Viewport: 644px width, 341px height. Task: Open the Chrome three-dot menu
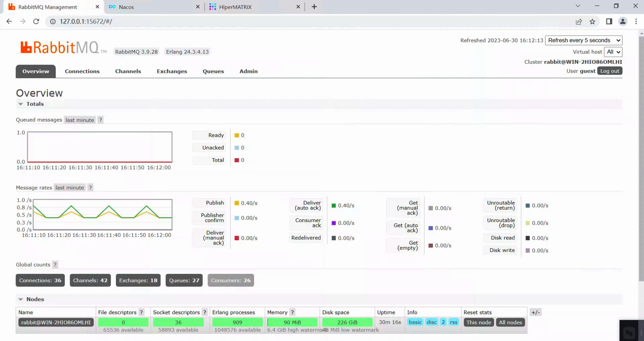click(636, 22)
